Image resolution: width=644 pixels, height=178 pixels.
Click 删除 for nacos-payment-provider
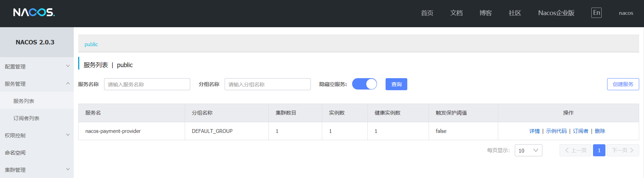tap(600, 131)
